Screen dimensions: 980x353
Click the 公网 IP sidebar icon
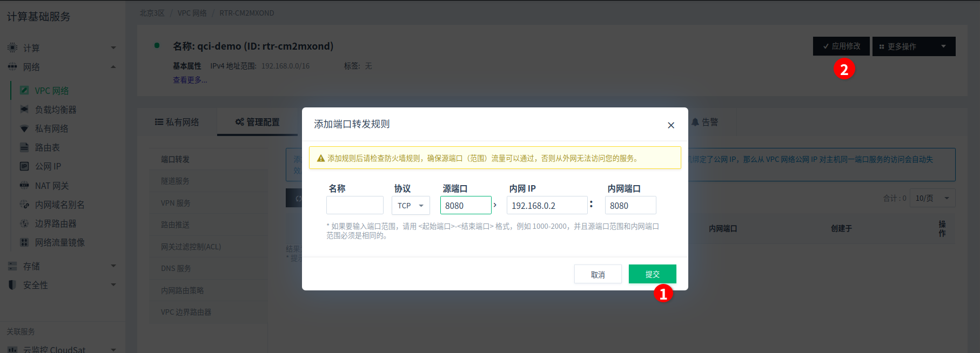pos(24,166)
